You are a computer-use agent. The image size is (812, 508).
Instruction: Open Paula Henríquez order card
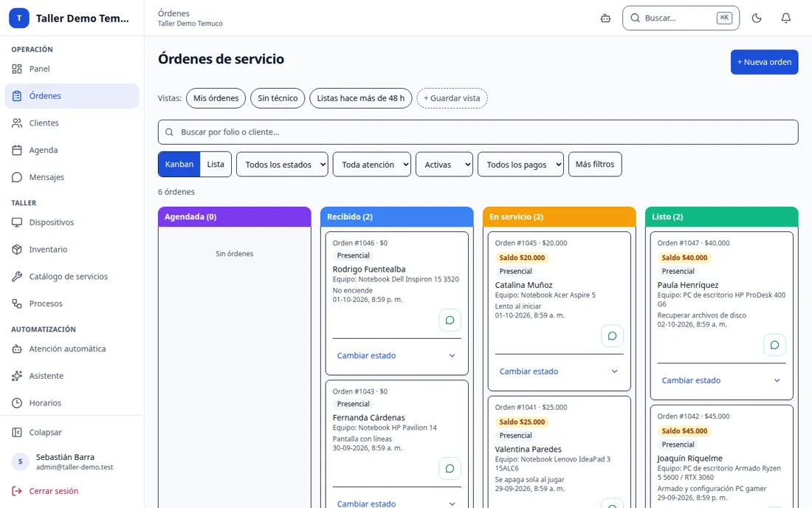[721, 315]
